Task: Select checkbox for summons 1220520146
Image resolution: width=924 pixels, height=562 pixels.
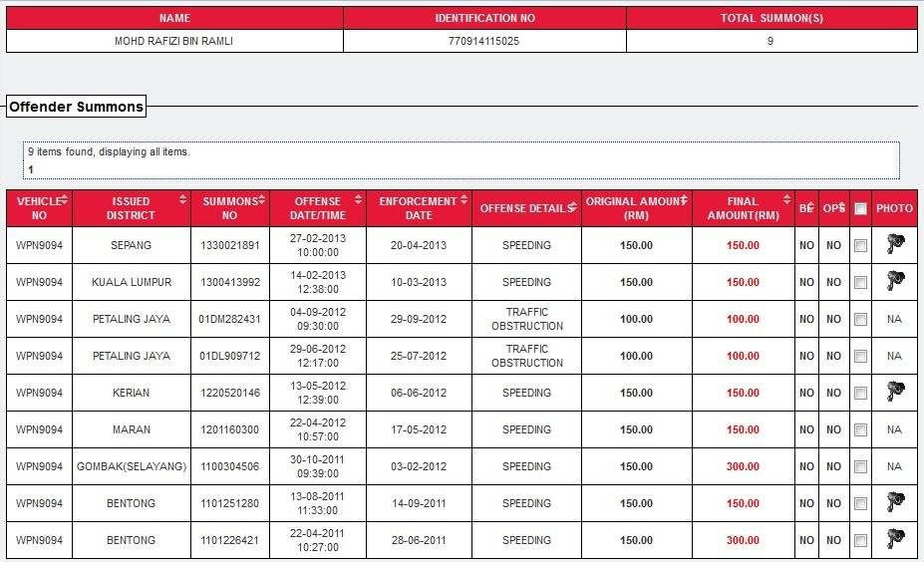Action: (860, 393)
